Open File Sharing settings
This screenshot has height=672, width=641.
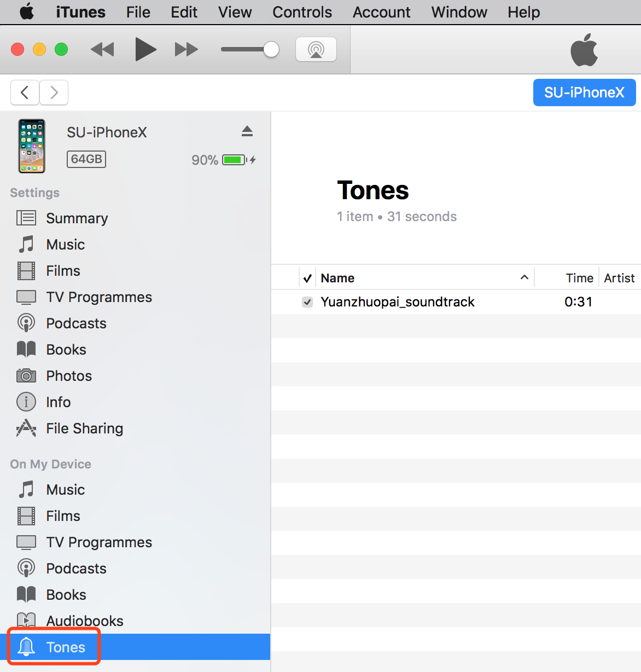(x=135, y=428)
